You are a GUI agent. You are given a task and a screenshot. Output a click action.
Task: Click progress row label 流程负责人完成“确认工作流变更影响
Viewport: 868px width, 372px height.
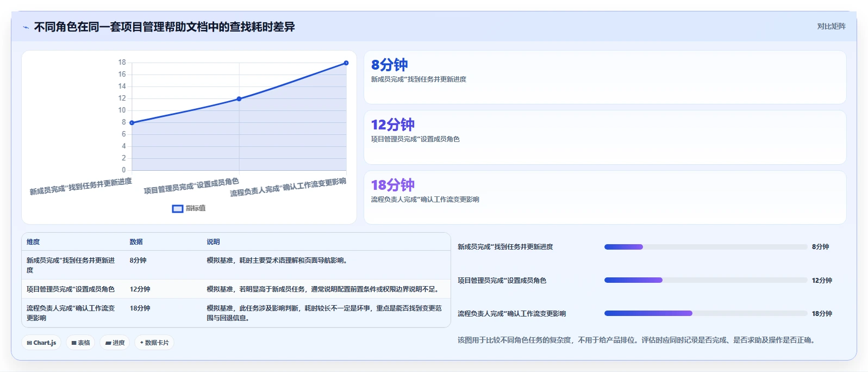[511, 314]
